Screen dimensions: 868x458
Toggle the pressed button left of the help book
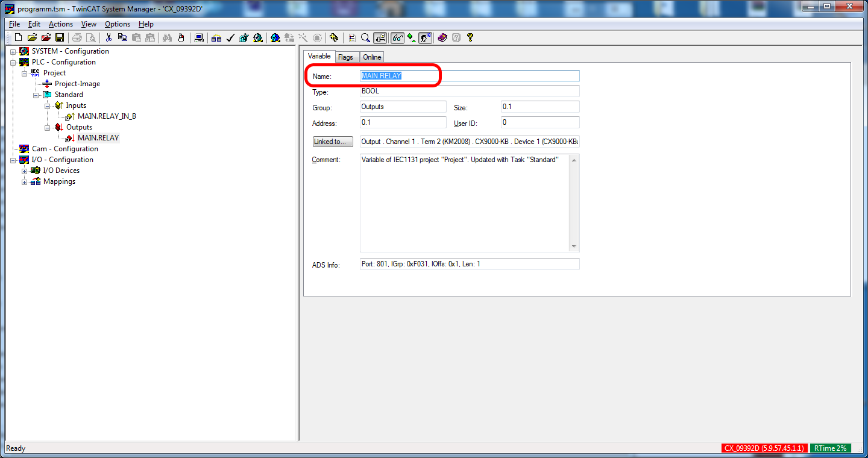pyautogui.click(x=426, y=38)
